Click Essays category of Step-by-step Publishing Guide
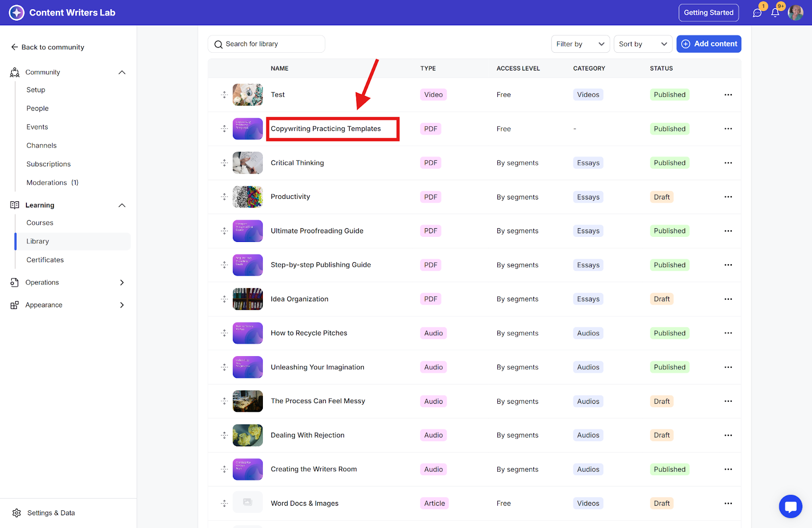 (588, 265)
